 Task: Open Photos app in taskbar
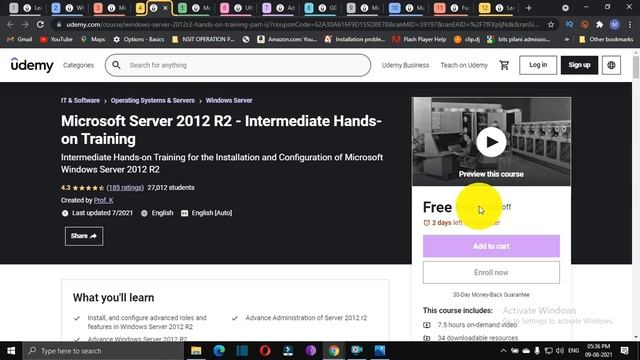tap(380, 351)
